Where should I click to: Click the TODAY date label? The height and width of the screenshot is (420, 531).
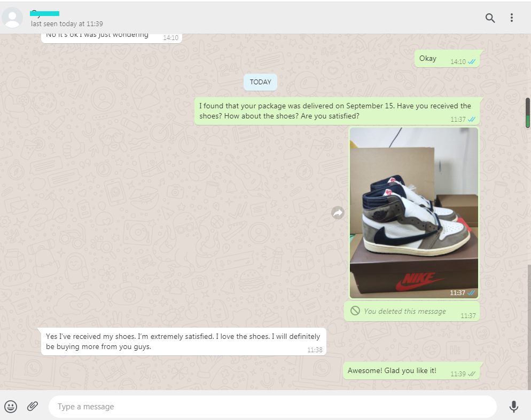pyautogui.click(x=260, y=82)
